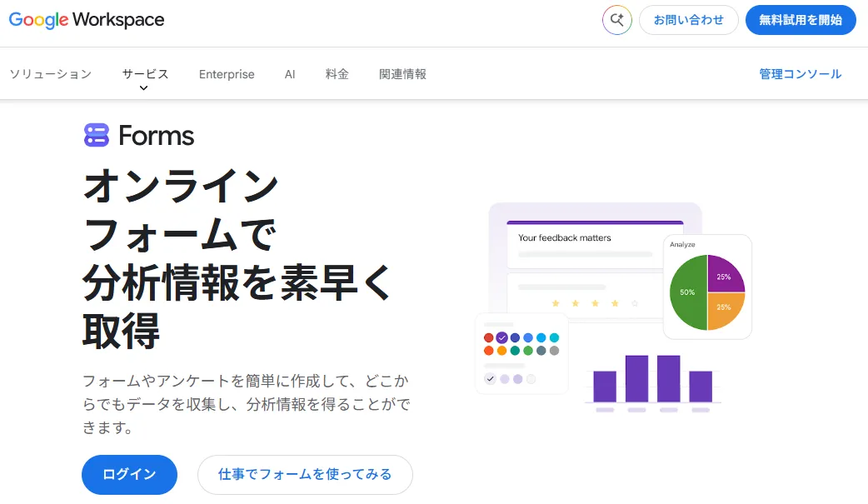
Task: Go to the Enterprise menu item
Action: click(227, 74)
